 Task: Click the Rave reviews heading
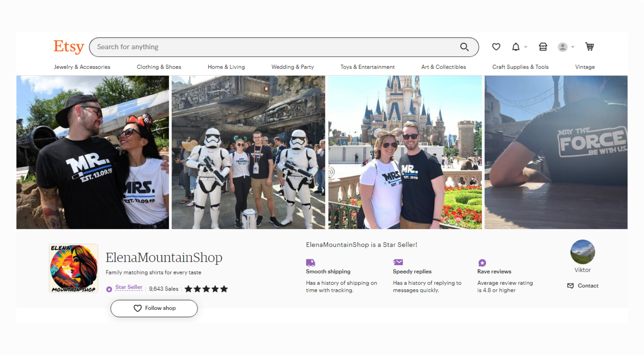click(x=494, y=272)
